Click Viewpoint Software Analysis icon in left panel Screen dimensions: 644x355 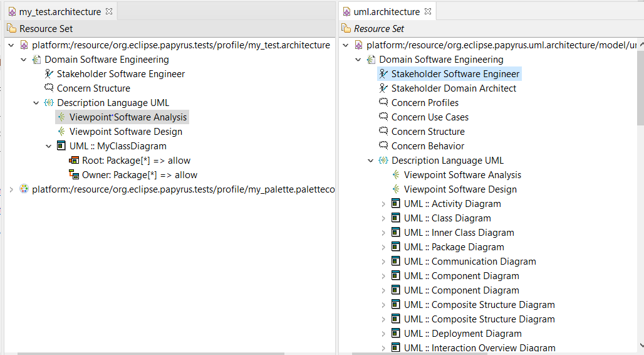(x=61, y=117)
